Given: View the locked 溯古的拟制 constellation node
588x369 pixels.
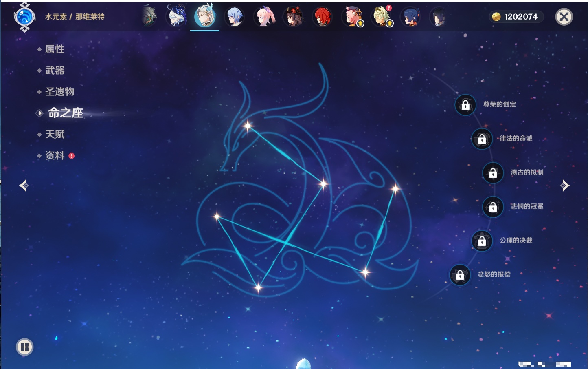Looking at the screenshot, I should pyautogui.click(x=493, y=173).
